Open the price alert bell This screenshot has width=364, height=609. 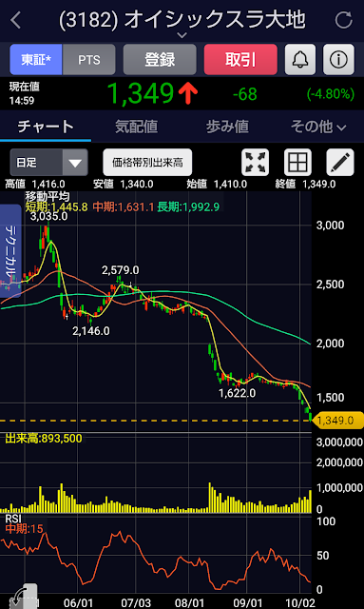[x=300, y=59]
